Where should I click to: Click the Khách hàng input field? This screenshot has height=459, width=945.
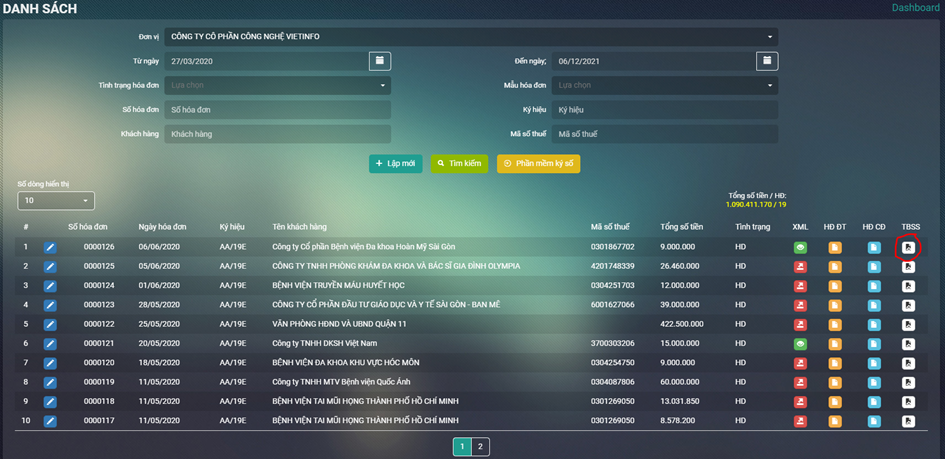(x=278, y=134)
